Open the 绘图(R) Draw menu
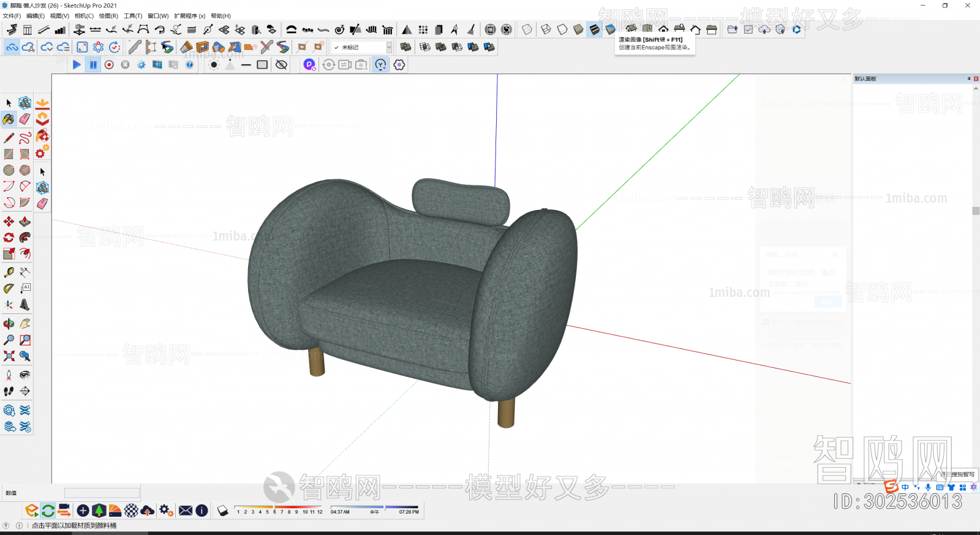Screen dimensions: 980x535 [108, 16]
